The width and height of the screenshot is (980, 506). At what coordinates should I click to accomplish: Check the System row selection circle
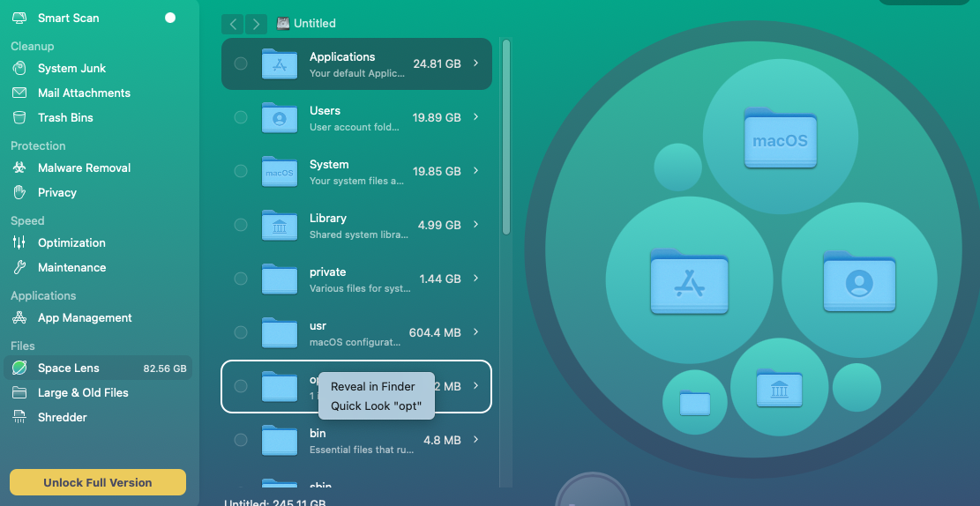(x=241, y=171)
